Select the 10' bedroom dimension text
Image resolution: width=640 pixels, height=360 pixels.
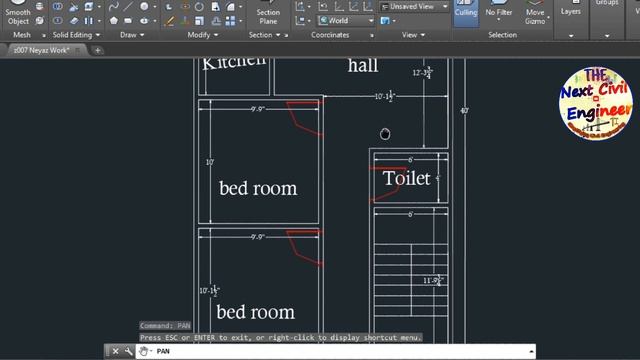pyautogui.click(x=210, y=162)
